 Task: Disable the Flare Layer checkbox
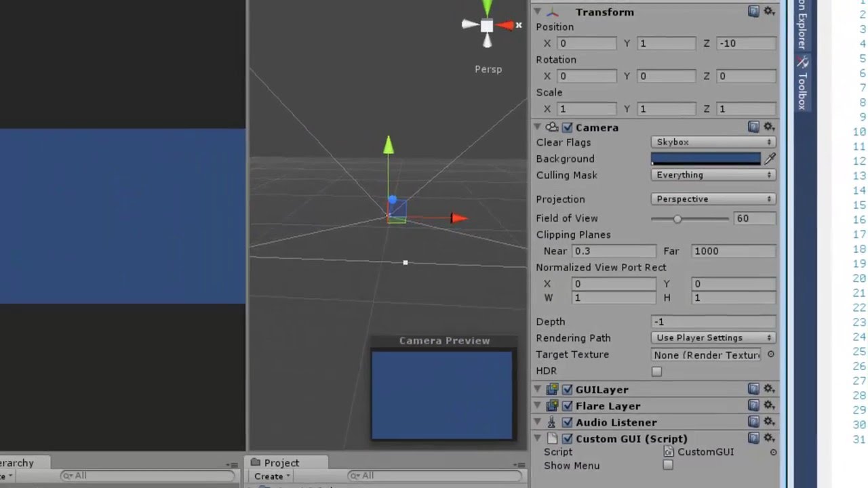coord(568,406)
